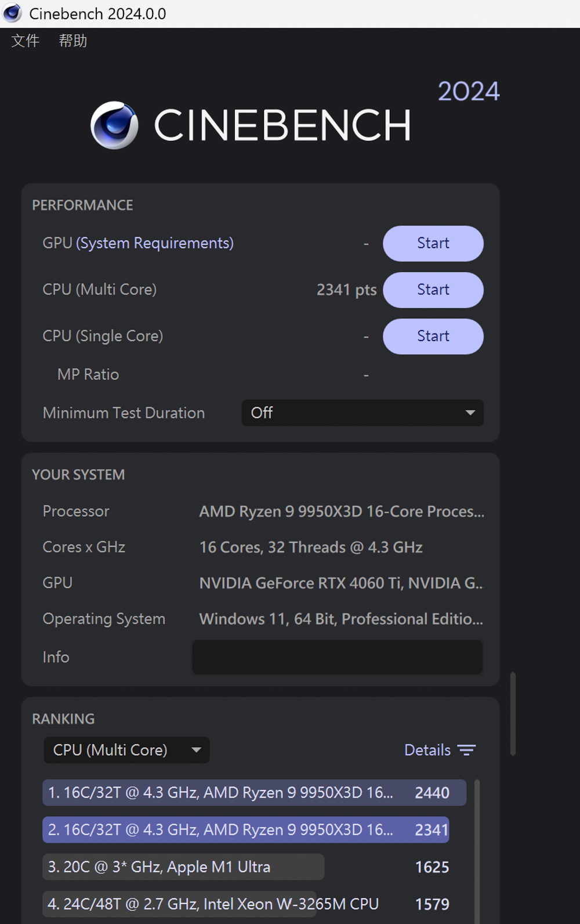Open the 帮助 menu
The image size is (580, 924).
[72, 41]
